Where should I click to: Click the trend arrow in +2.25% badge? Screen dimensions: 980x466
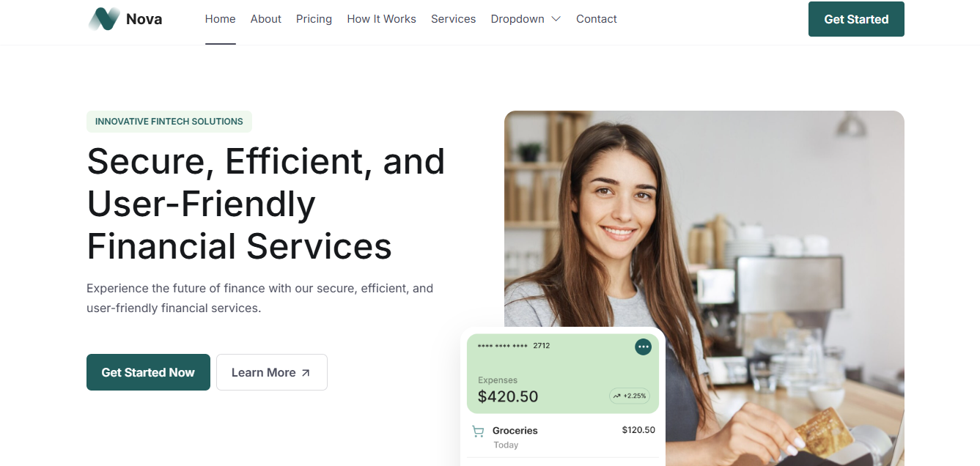617,396
